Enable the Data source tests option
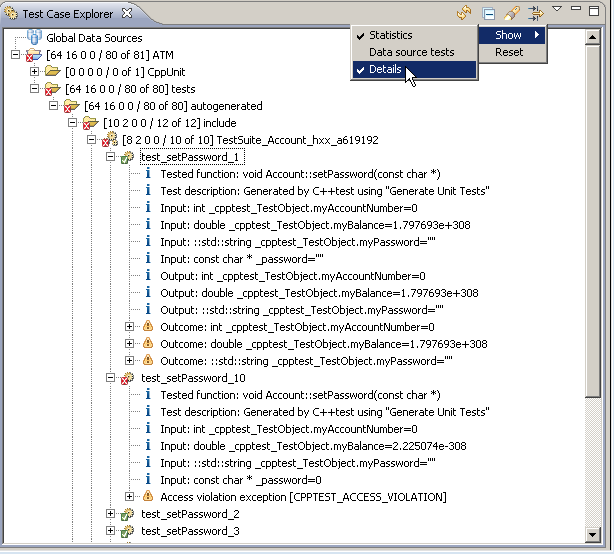This screenshot has width=614, height=554. (x=414, y=52)
